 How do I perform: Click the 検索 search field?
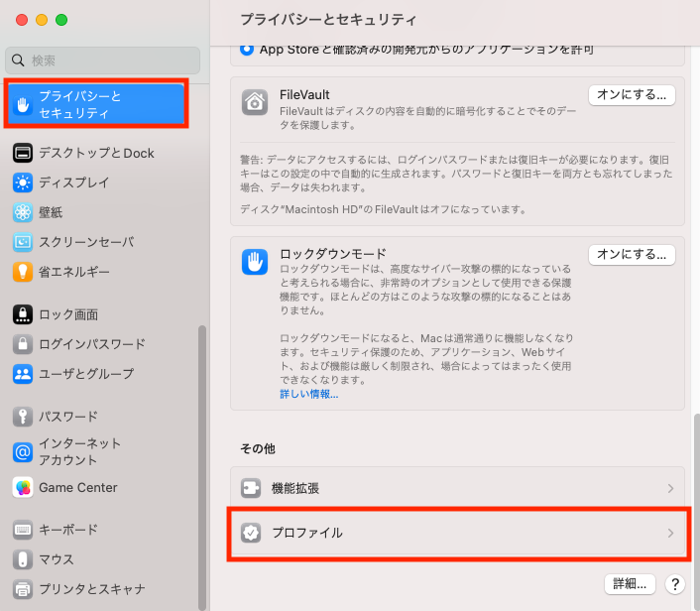click(x=102, y=61)
